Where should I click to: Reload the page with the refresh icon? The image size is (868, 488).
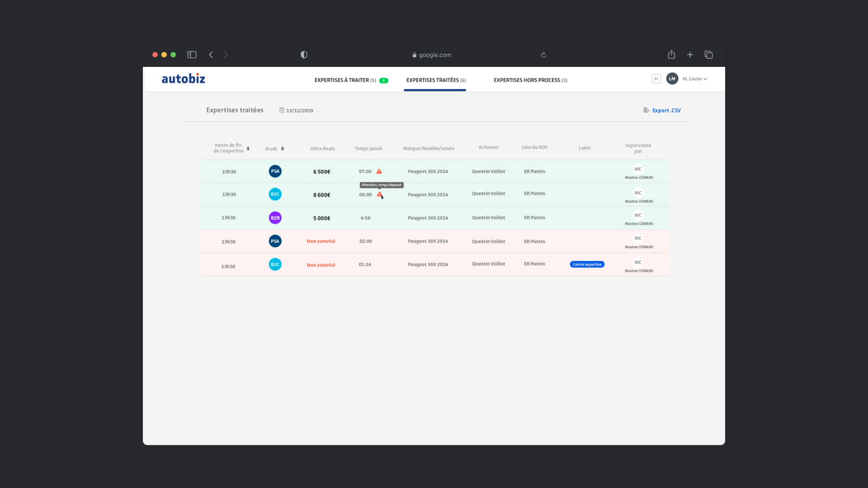543,55
